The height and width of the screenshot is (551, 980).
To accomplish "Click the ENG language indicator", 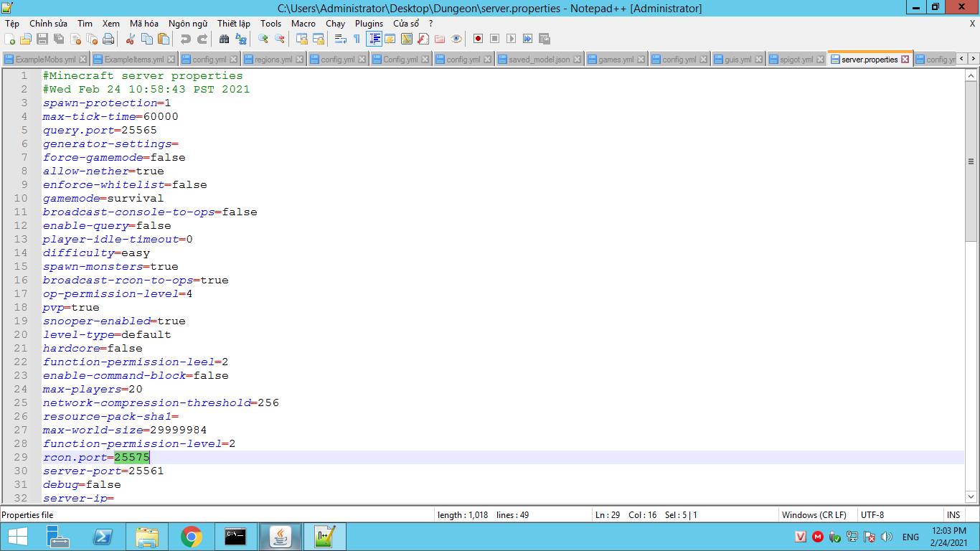I will tap(910, 537).
